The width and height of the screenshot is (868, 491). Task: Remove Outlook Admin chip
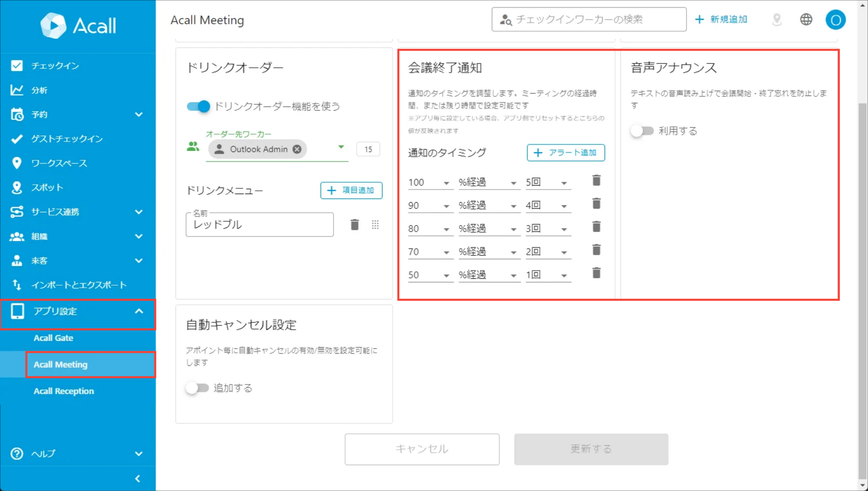297,149
